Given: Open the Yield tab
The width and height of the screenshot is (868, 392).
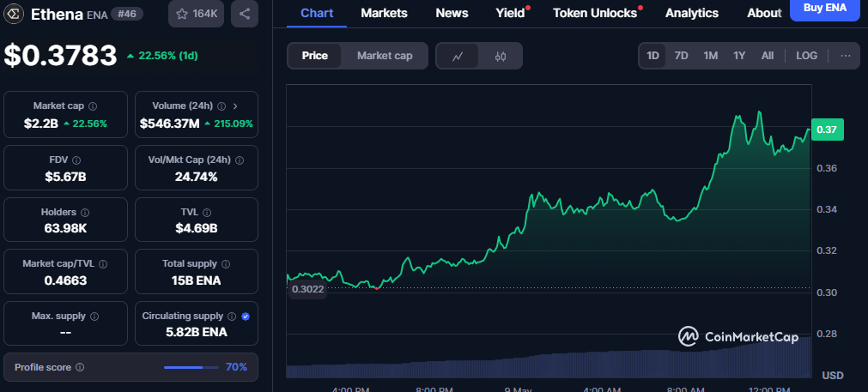Looking at the screenshot, I should pos(510,13).
